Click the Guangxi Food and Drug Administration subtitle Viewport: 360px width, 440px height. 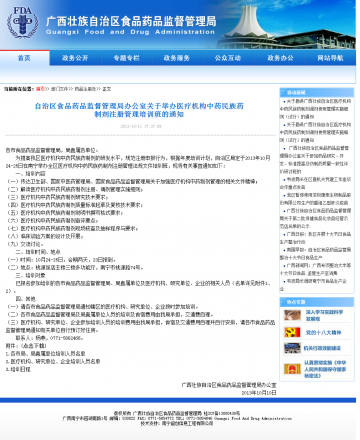click(130, 32)
